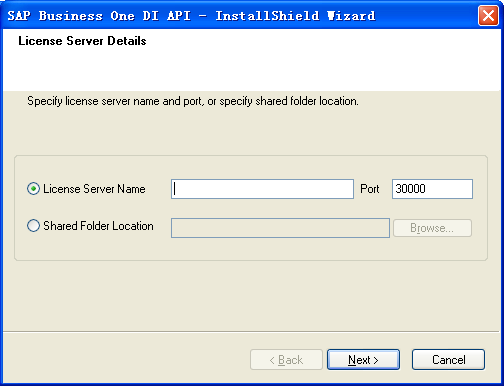Click the green dot inside the selected radio button
Viewport: 504px width, 386px height.
pyautogui.click(x=33, y=189)
